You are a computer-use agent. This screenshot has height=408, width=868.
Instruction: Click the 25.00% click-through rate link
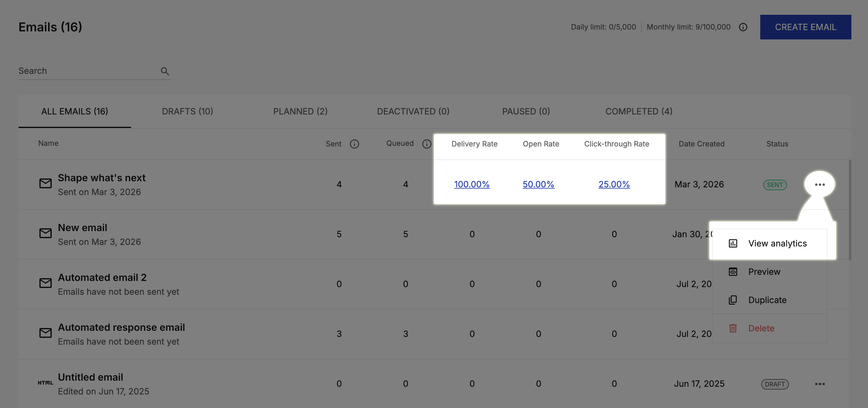point(613,184)
